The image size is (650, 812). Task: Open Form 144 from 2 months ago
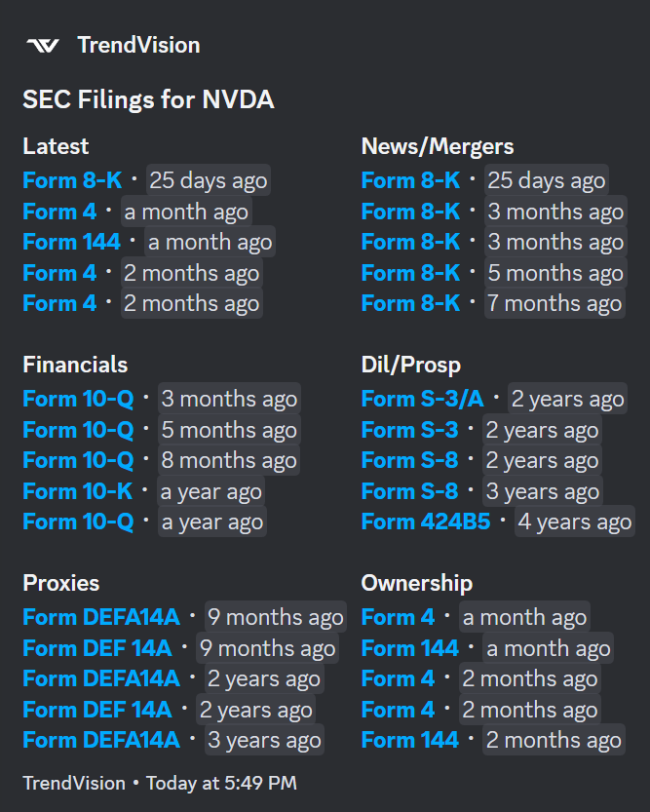coord(409,741)
